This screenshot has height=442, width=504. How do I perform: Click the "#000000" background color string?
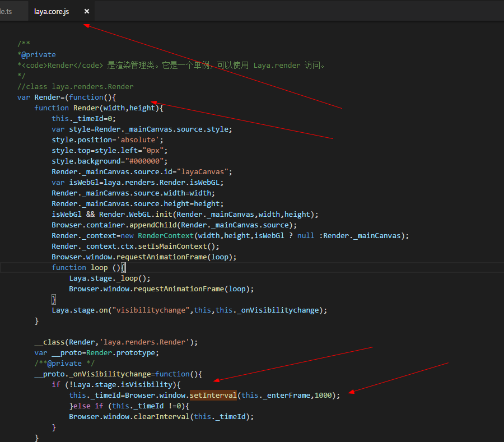[x=144, y=161]
